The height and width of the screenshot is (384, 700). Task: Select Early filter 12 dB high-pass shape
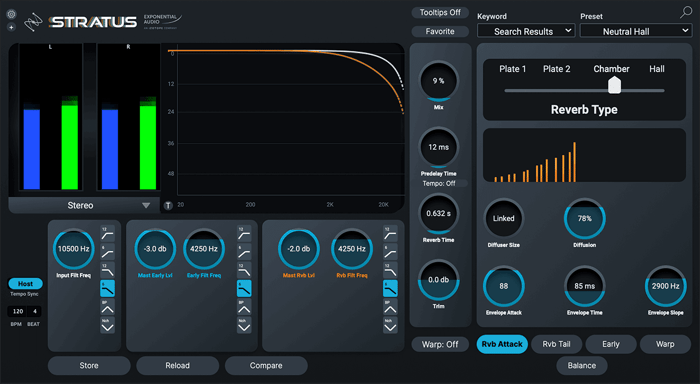click(244, 234)
